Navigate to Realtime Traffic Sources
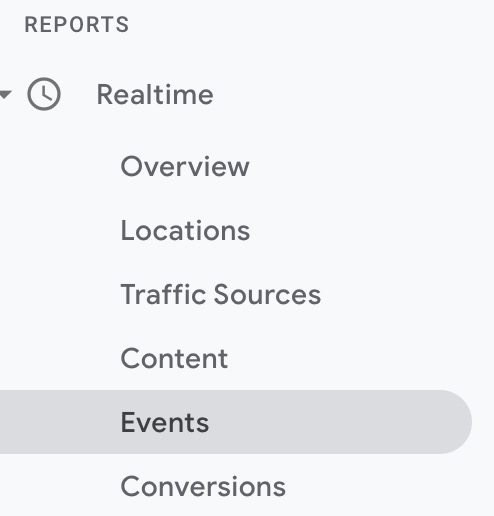 tap(221, 294)
